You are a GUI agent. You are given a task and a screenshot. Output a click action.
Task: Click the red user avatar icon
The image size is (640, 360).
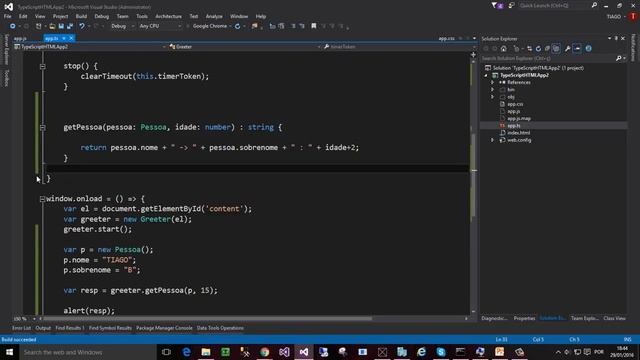633,16
